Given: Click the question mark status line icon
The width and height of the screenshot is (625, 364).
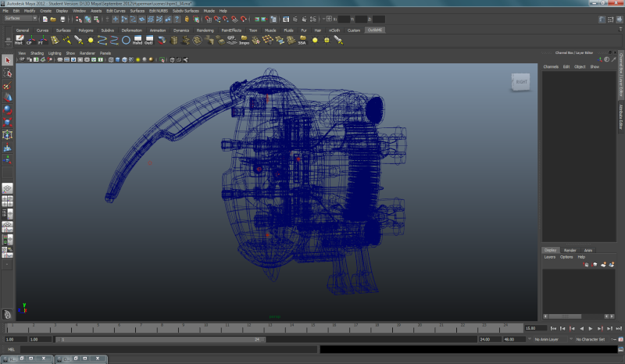Looking at the screenshot, I should pos(177,19).
